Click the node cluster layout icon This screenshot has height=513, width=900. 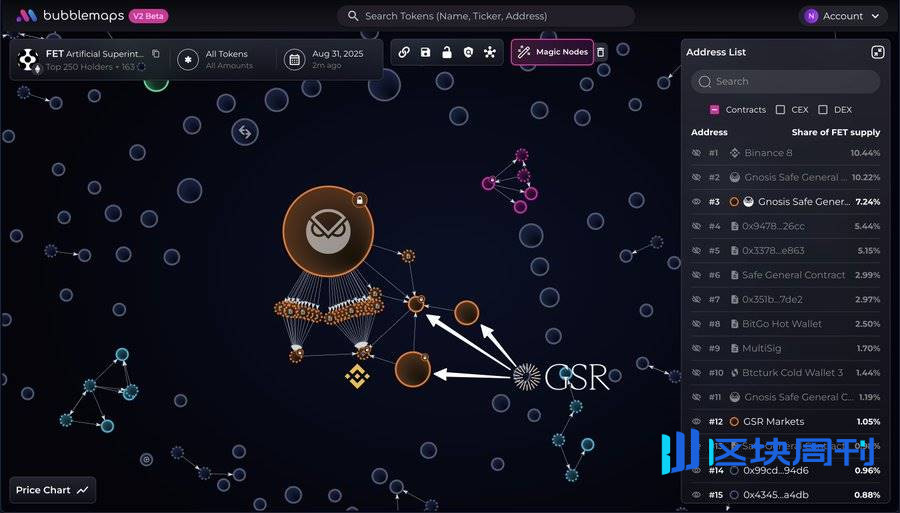pyautogui.click(x=489, y=52)
